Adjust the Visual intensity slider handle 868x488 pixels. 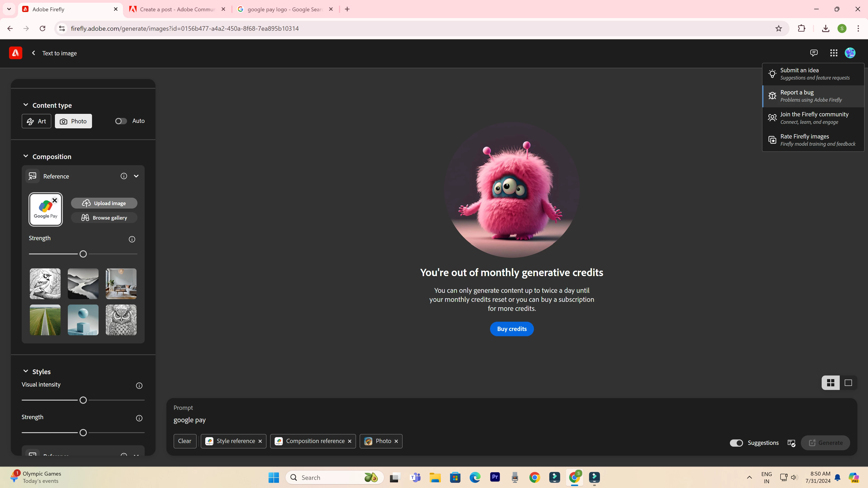click(83, 400)
